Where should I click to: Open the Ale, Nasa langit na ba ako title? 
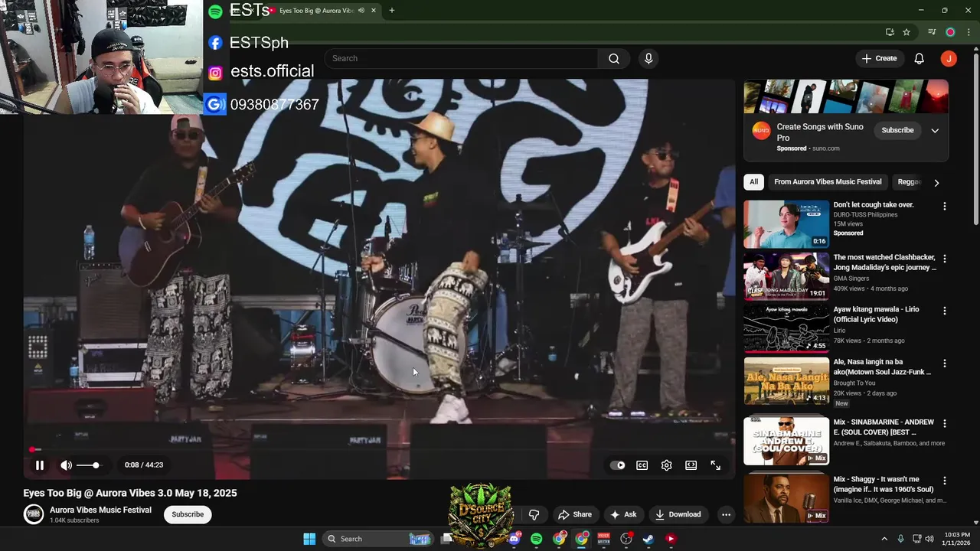coord(882,367)
